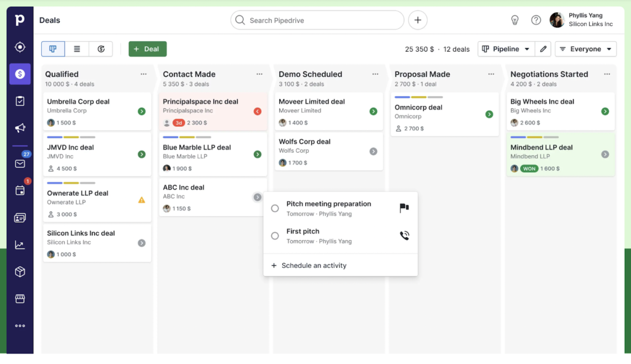Screen dimensions: 631x364
Task: Check off the Pitch meeting preparation activity
Action: coord(275,208)
